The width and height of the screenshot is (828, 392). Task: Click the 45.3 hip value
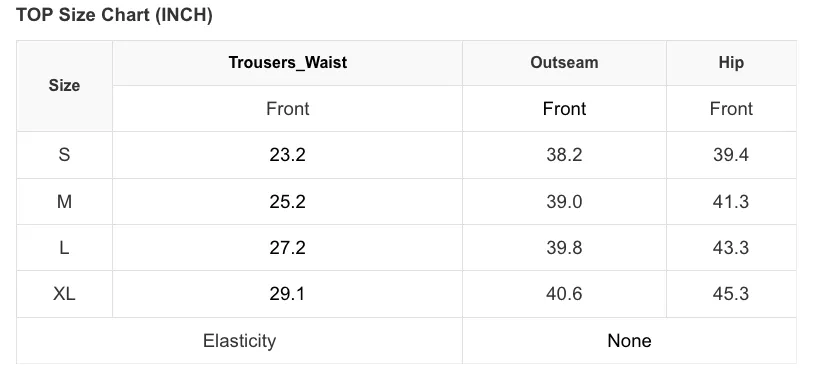731,294
